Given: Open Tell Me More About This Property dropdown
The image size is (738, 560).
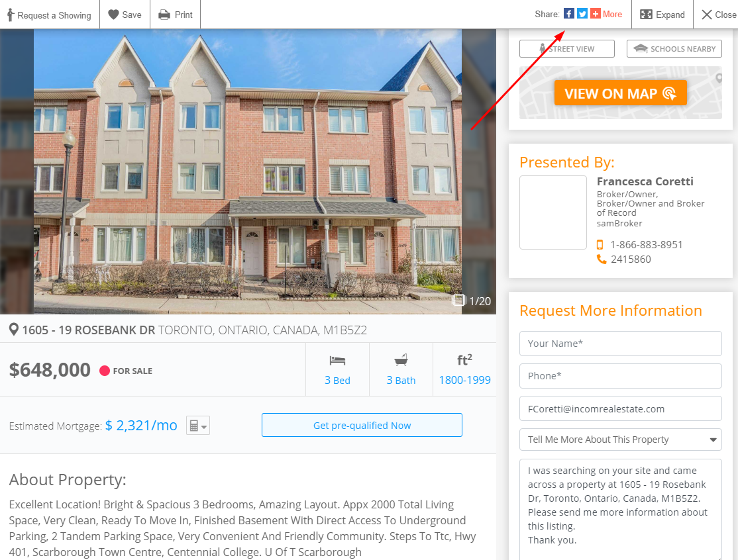Looking at the screenshot, I should point(620,440).
